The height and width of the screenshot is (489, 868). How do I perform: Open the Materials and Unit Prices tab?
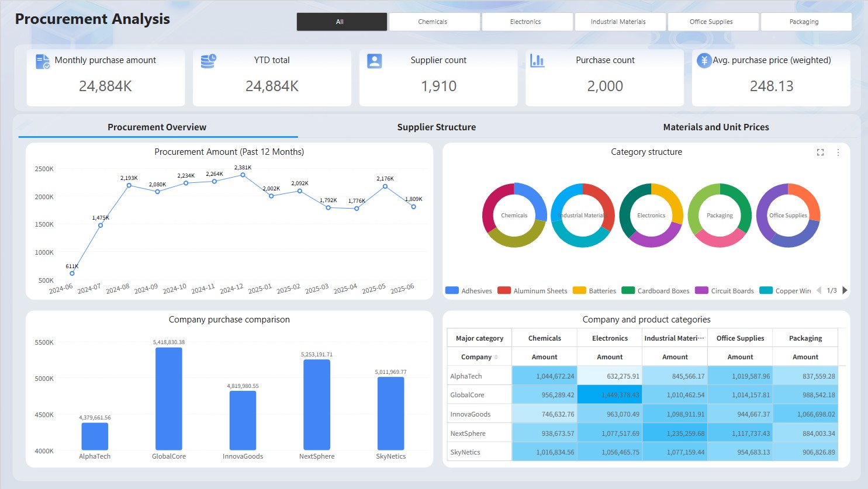point(716,127)
